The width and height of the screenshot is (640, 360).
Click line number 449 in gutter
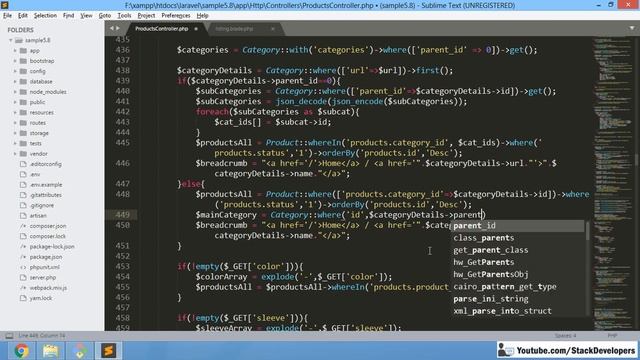122,215
